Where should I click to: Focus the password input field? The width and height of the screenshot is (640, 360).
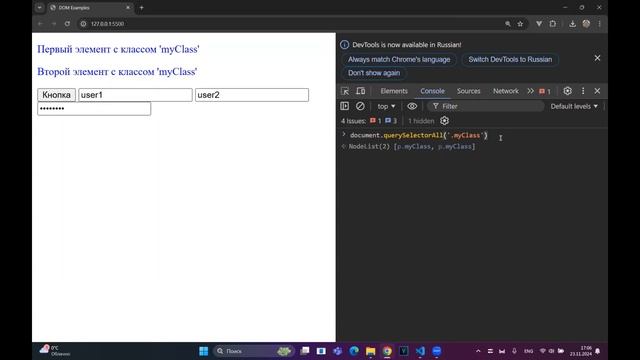click(x=94, y=109)
